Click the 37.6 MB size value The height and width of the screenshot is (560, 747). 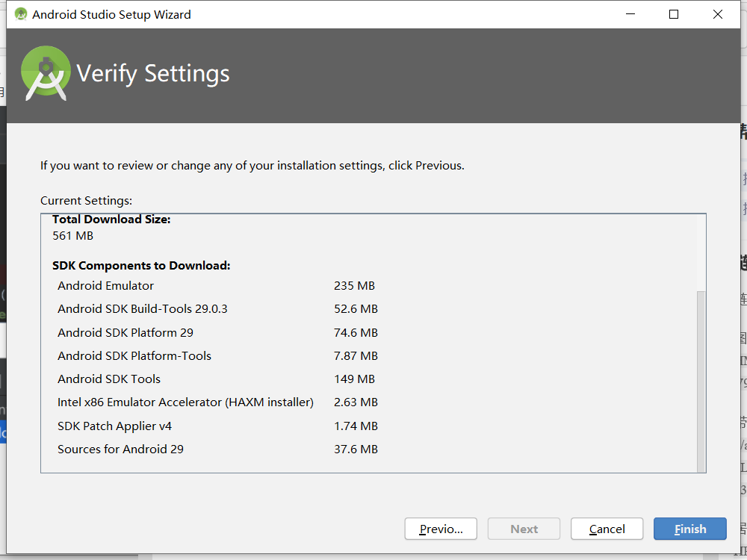tap(356, 449)
